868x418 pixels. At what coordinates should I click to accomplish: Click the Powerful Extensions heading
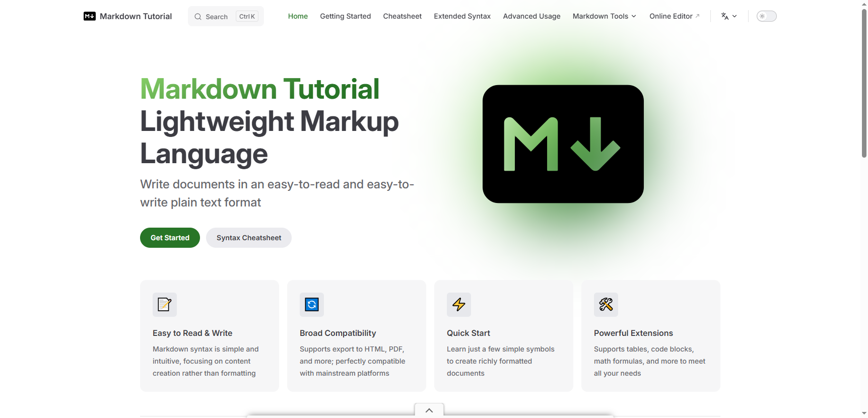coord(633,333)
